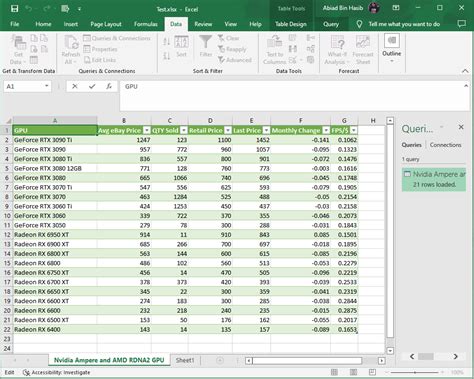Open the Table Design tab

coord(291,24)
